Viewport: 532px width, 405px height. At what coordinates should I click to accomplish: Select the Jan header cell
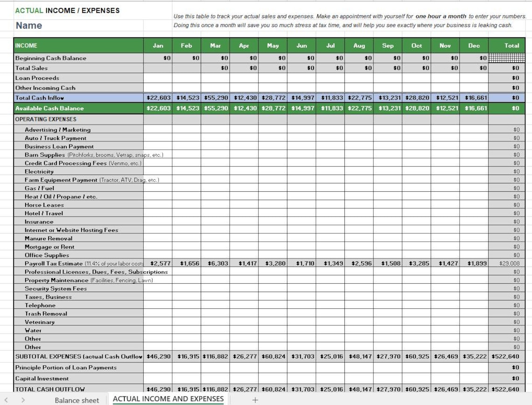[158, 45]
